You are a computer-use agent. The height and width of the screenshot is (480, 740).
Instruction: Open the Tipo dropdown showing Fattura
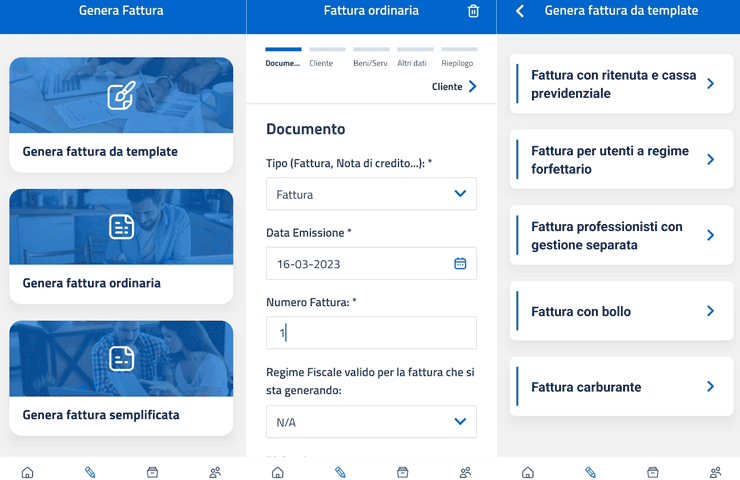point(371,194)
